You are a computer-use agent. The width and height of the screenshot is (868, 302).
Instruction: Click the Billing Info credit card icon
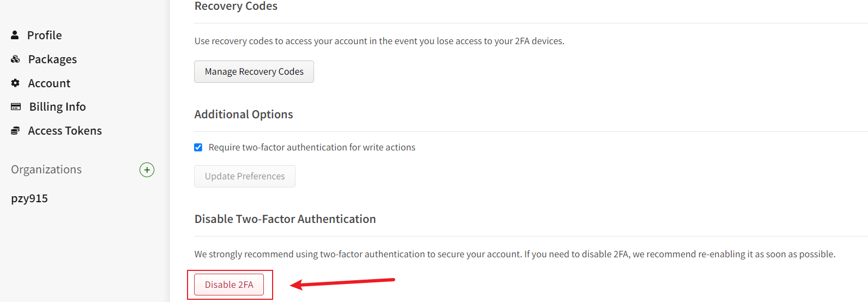pos(16,107)
